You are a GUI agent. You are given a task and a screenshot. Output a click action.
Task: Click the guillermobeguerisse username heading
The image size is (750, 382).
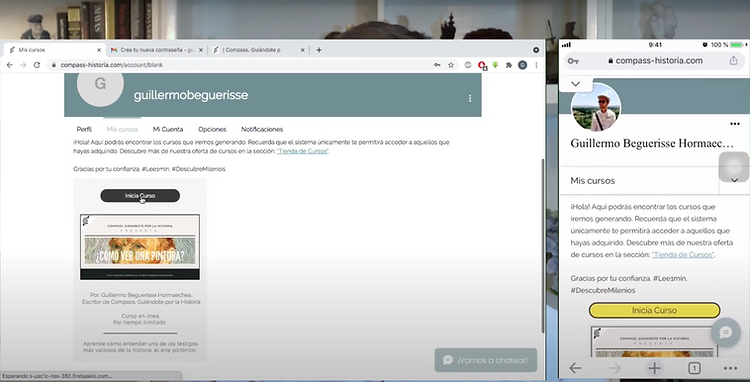[x=191, y=95]
